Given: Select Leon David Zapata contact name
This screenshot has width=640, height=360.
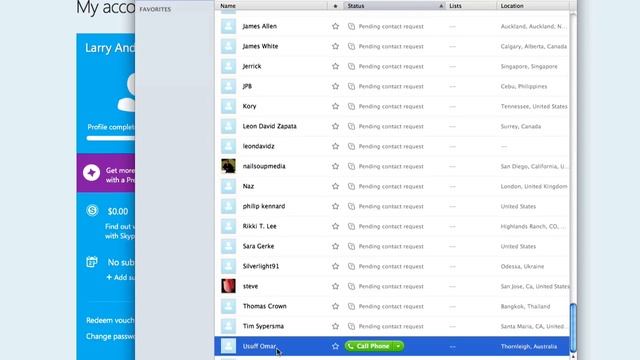Looking at the screenshot, I should (x=269, y=126).
